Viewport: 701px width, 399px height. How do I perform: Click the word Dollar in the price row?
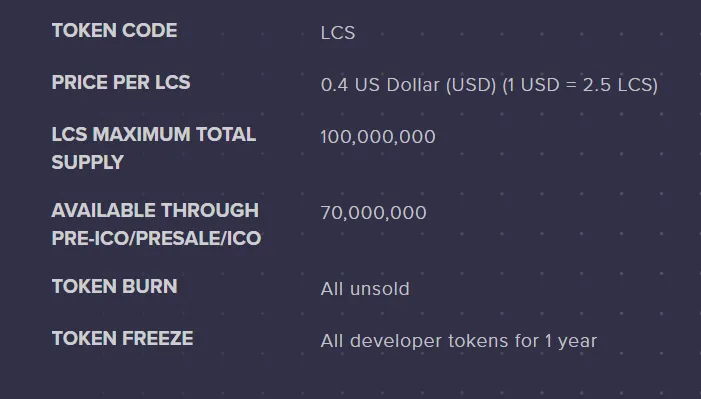coord(413,85)
